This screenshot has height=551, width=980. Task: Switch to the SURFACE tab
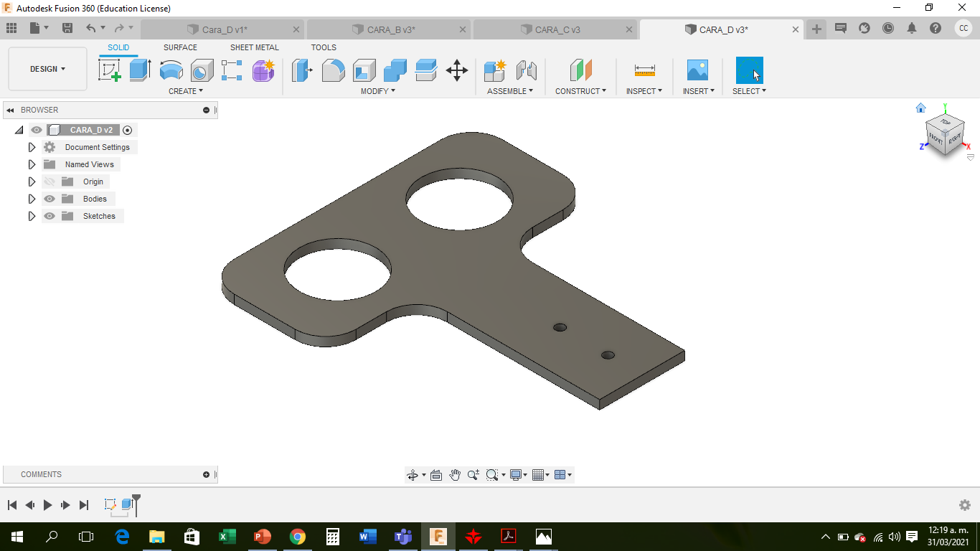[x=180, y=47]
